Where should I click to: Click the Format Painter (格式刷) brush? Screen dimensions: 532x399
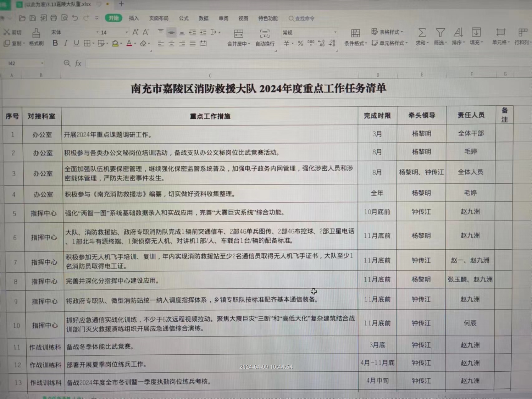(x=36, y=33)
